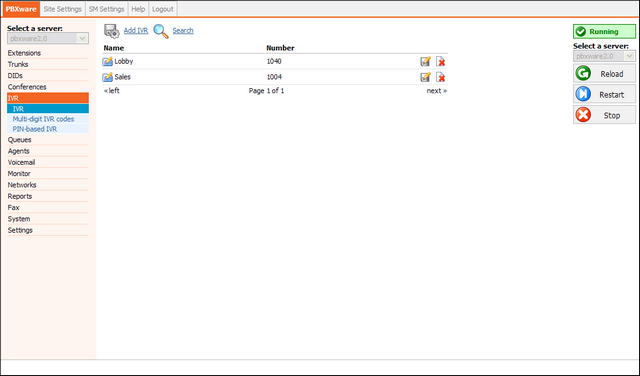The image size is (640, 376).
Task: Open Reports in the sidebar
Action: [48, 196]
